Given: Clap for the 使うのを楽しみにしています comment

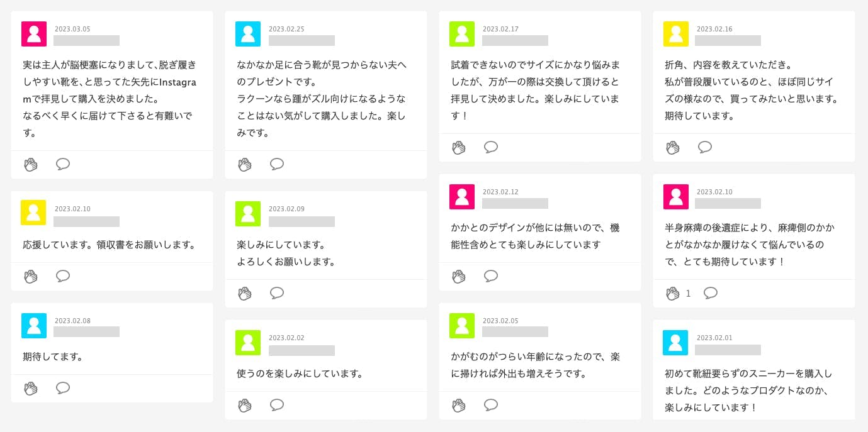Looking at the screenshot, I should click(245, 405).
